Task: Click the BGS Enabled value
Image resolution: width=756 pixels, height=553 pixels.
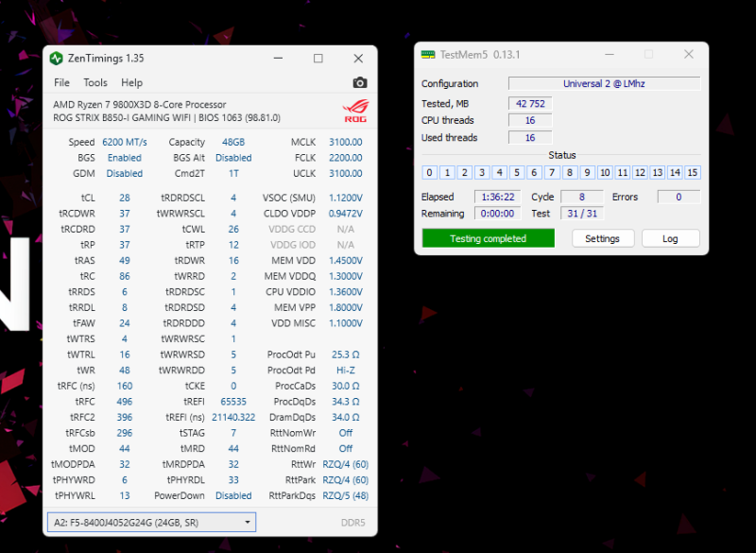Action: click(125, 158)
